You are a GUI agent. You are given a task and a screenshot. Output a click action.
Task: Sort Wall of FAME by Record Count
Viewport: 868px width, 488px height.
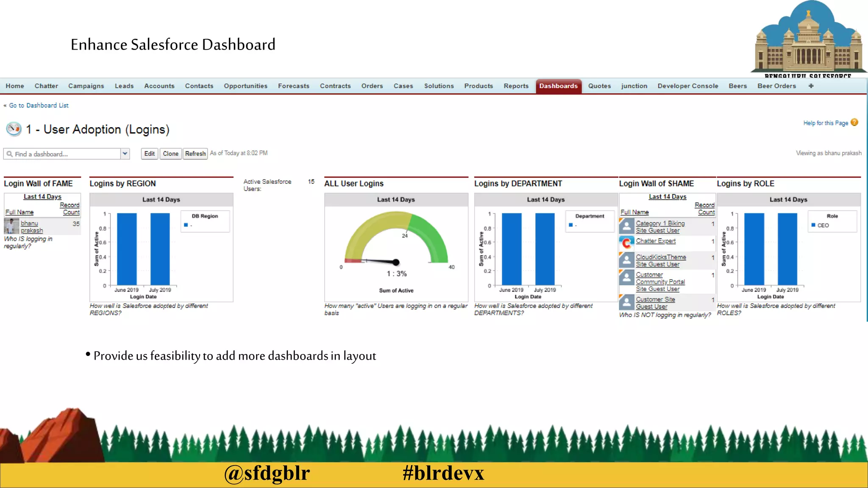[x=70, y=208]
